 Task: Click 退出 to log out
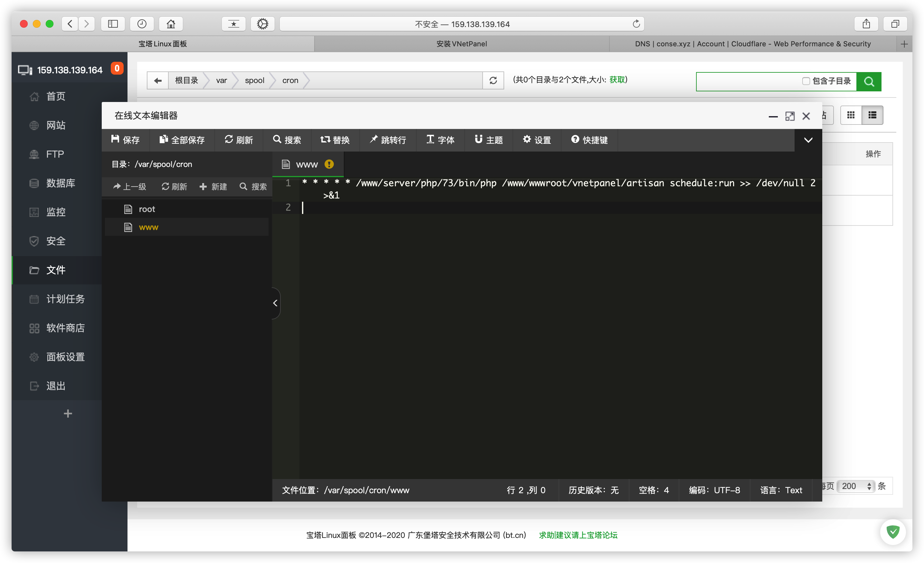pos(56,386)
